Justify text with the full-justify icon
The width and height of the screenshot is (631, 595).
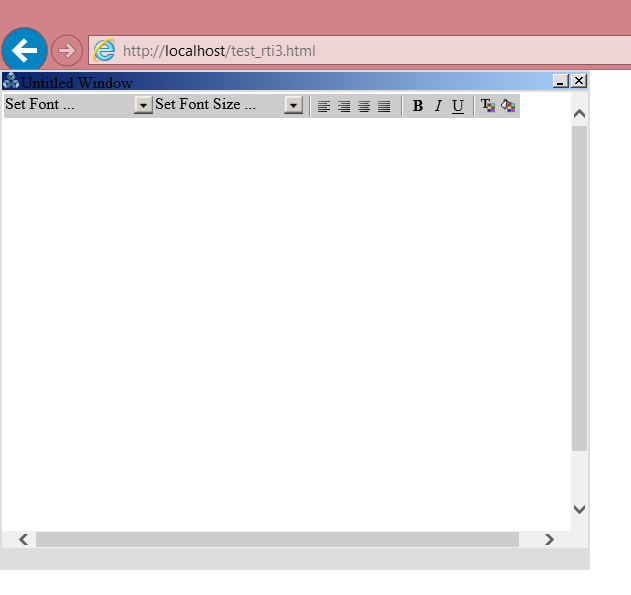[x=384, y=106]
